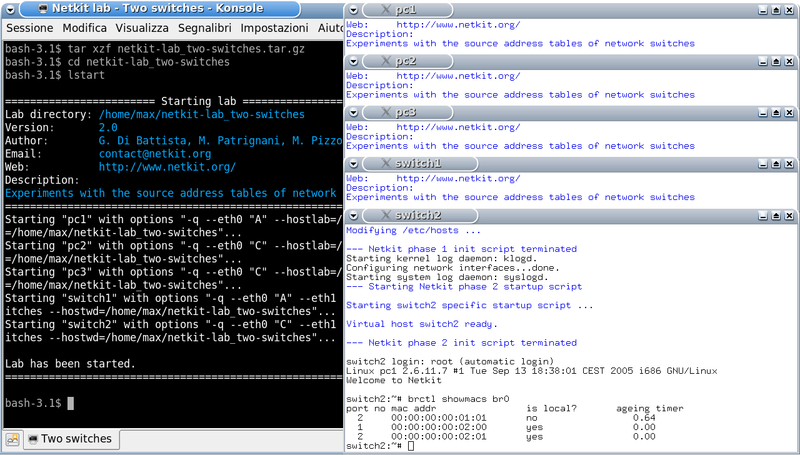This screenshot has height=455, width=800.
Task: Click the 'brctl showmacs br0' command in switch2
Action: (x=459, y=399)
